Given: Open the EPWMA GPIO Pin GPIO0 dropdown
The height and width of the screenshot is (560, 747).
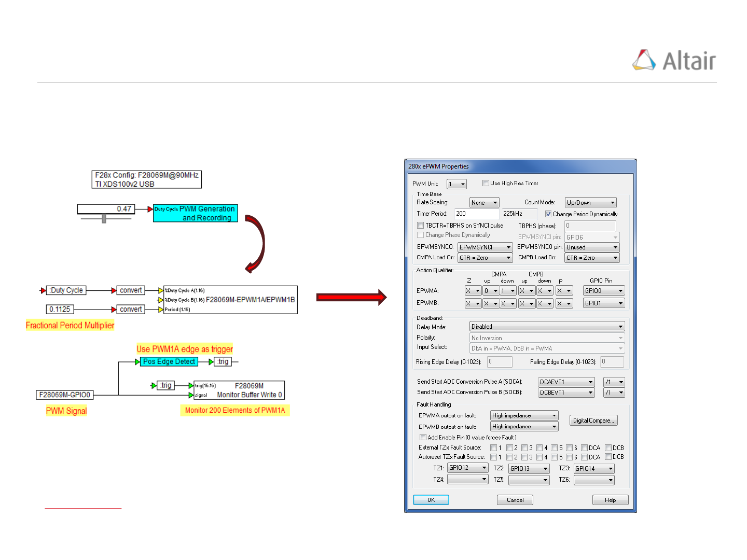Looking at the screenshot, I should click(x=604, y=291).
